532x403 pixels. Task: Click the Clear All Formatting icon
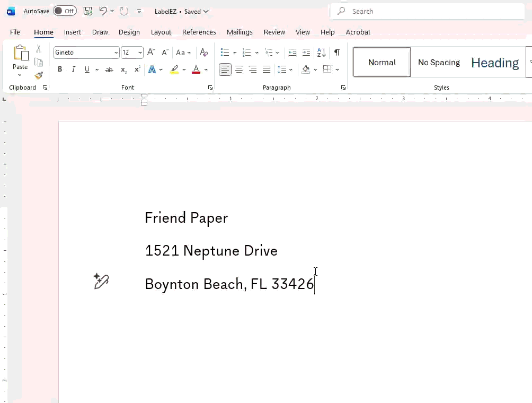tap(203, 52)
